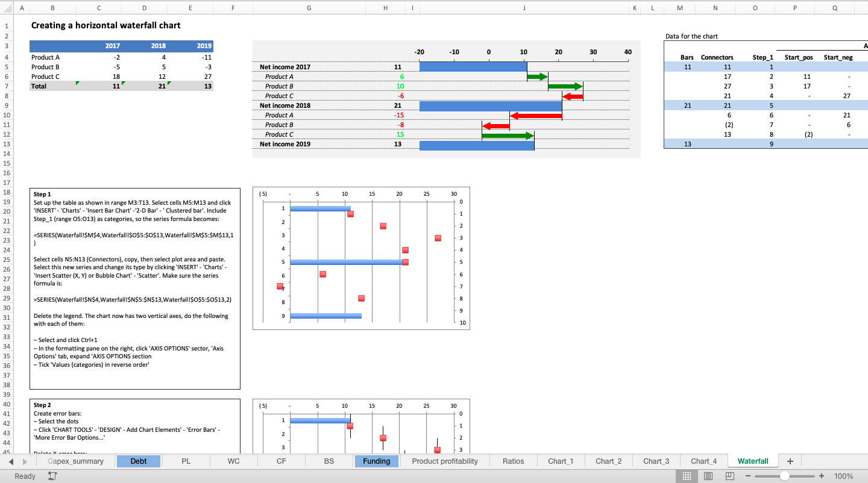Open the Capex_summary sheet tab
Image resolution: width=868 pixels, height=483 pixels.
click(75, 461)
